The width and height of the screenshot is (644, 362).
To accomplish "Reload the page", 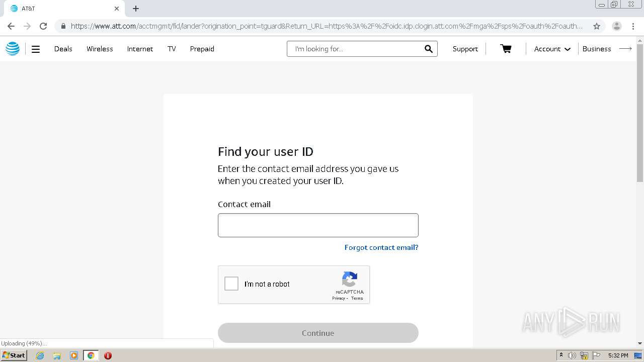I will click(x=43, y=26).
